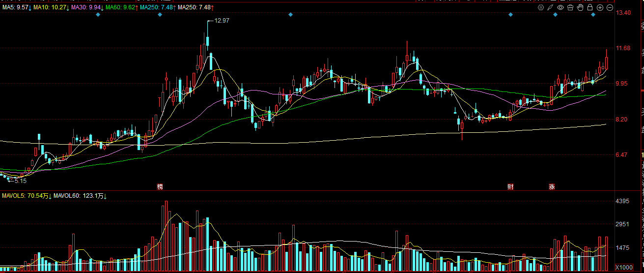Click the X1000 volume scale box
The image size is (644, 273).
624,267
